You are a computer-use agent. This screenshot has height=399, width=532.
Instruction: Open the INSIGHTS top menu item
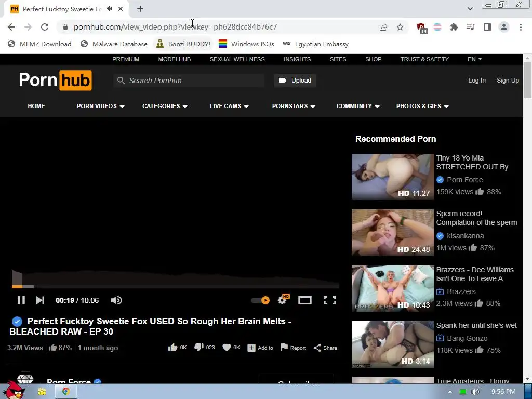click(x=297, y=59)
